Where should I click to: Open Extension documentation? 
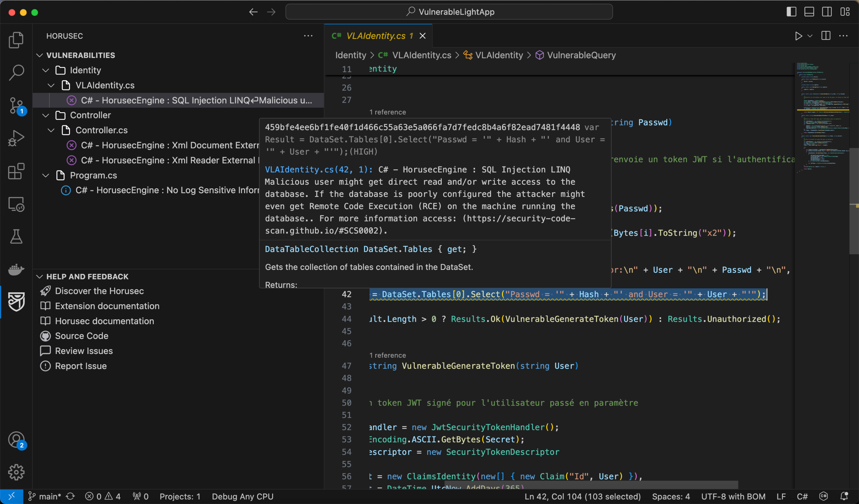click(x=107, y=306)
